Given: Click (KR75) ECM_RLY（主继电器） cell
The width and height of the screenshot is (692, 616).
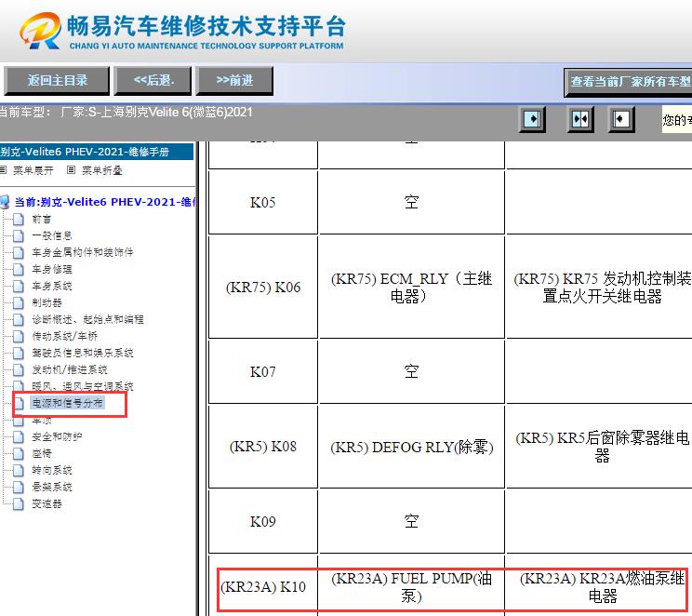Looking at the screenshot, I should click(x=411, y=288).
